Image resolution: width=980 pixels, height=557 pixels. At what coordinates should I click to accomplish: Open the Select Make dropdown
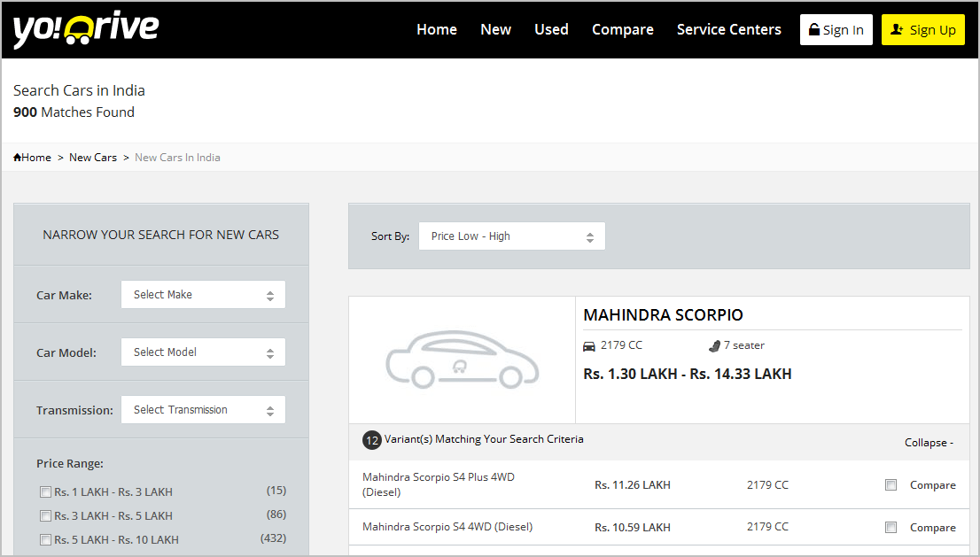pos(203,295)
